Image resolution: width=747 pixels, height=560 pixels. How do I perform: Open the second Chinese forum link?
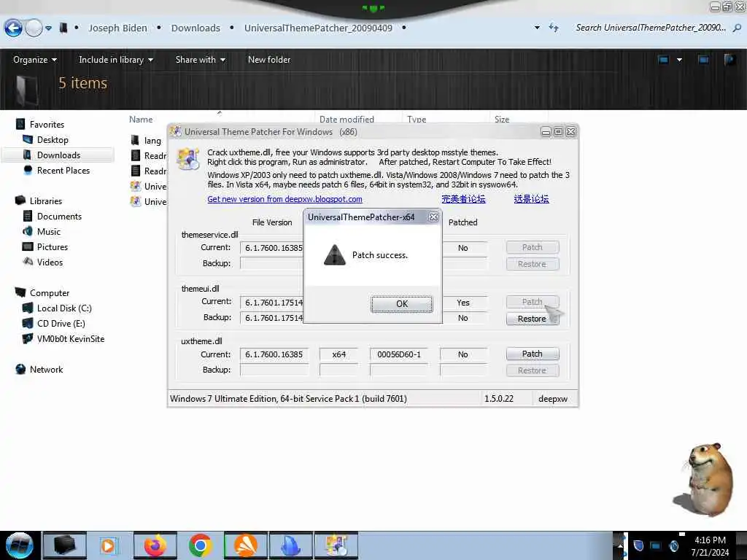point(531,199)
